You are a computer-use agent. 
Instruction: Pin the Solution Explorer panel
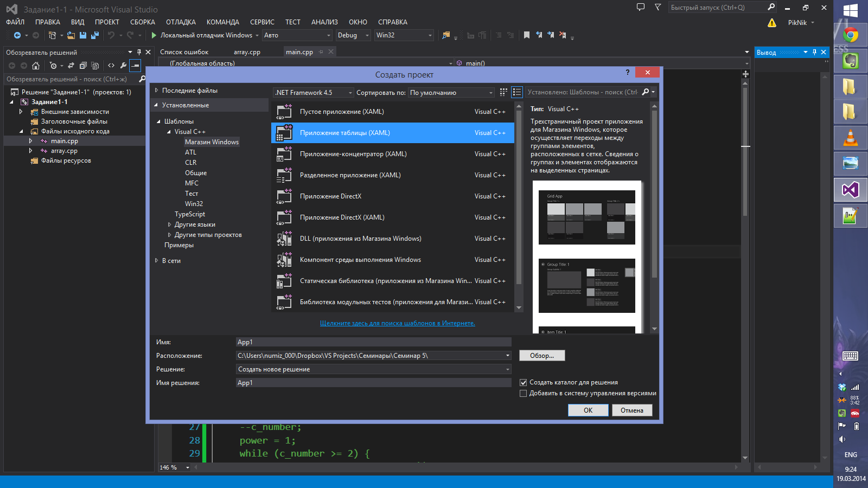tap(139, 52)
